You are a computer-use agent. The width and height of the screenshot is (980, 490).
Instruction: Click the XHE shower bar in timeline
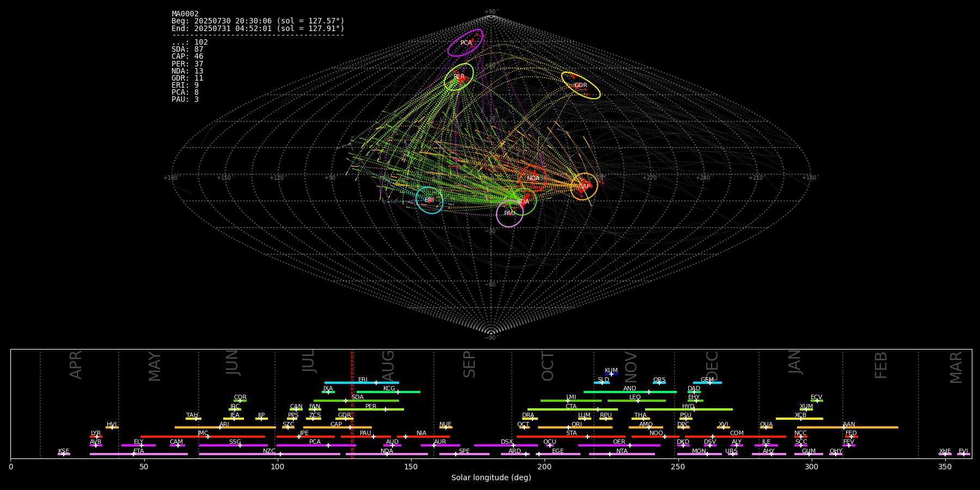click(x=945, y=454)
